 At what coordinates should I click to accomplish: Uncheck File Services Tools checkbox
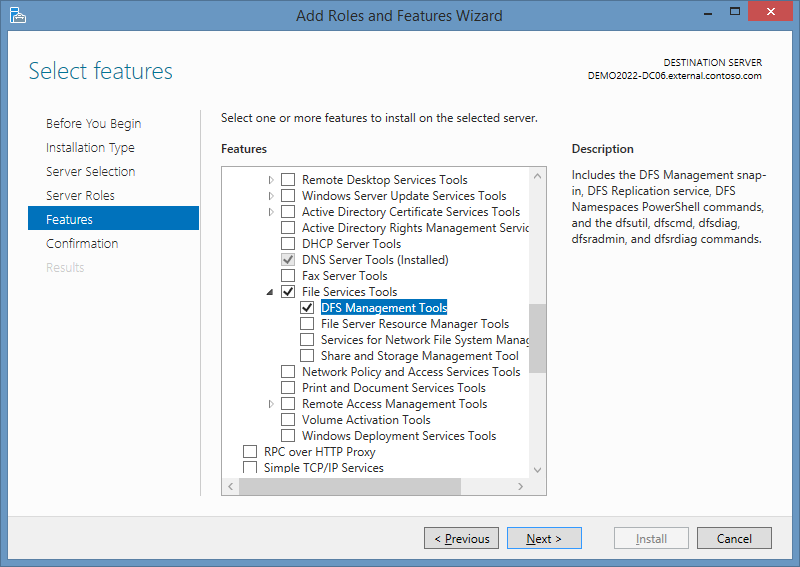[288, 291]
